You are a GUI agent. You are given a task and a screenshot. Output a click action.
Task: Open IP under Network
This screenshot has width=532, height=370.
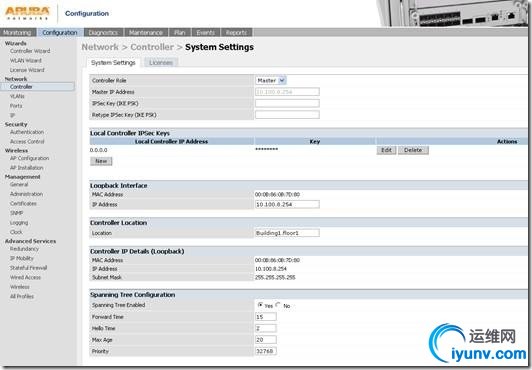pos(12,115)
